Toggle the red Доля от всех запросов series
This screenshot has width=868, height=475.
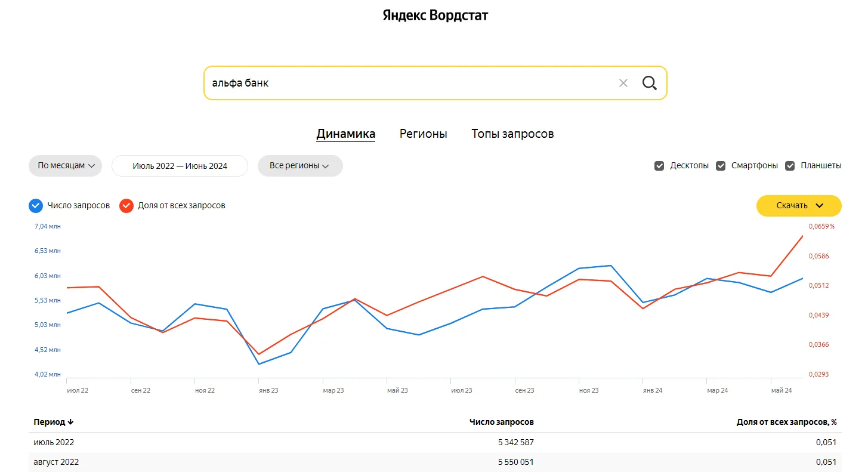coord(126,206)
